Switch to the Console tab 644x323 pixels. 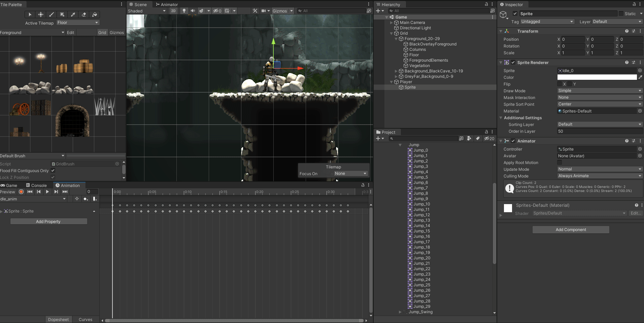pos(36,185)
